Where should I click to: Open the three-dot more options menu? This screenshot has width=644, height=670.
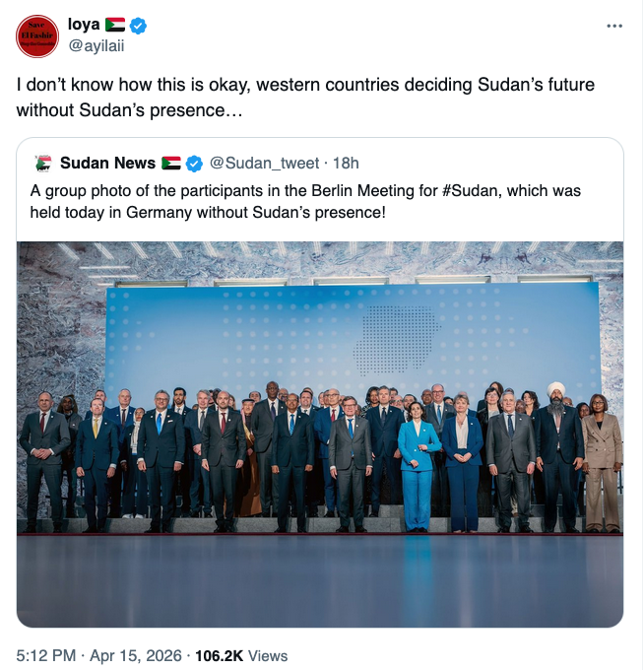coord(614,26)
